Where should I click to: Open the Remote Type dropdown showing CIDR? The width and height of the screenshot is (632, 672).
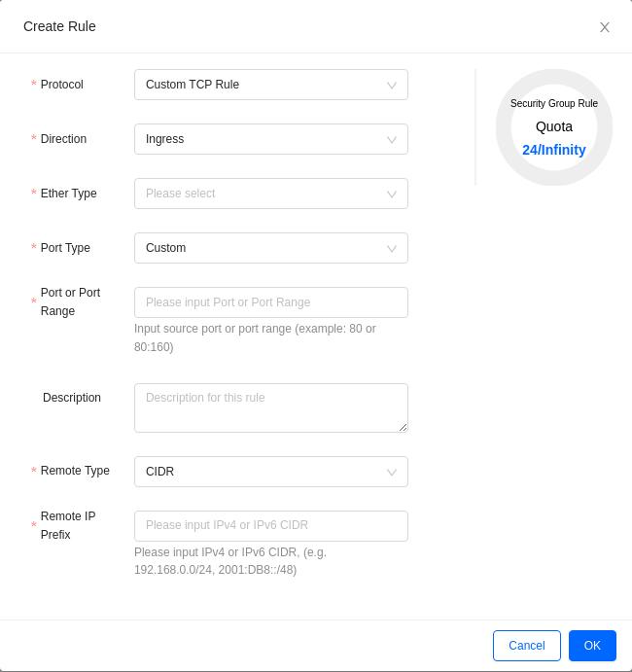click(271, 472)
